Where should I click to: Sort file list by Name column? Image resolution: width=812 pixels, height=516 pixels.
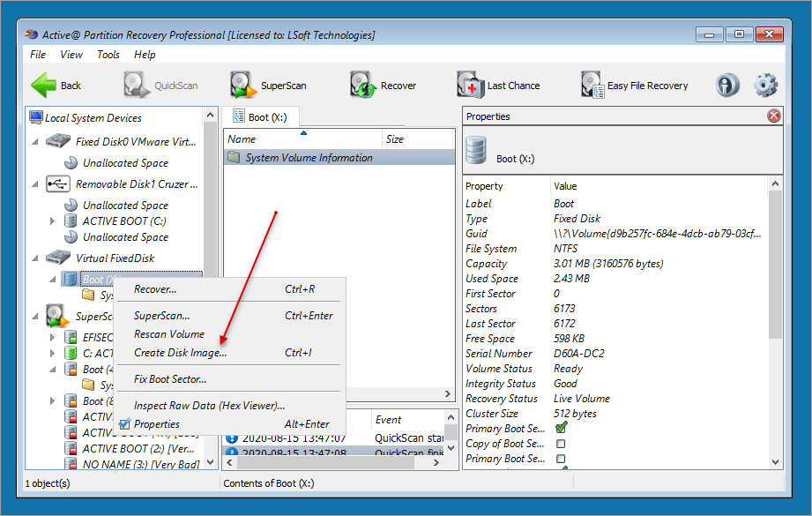[x=303, y=138]
